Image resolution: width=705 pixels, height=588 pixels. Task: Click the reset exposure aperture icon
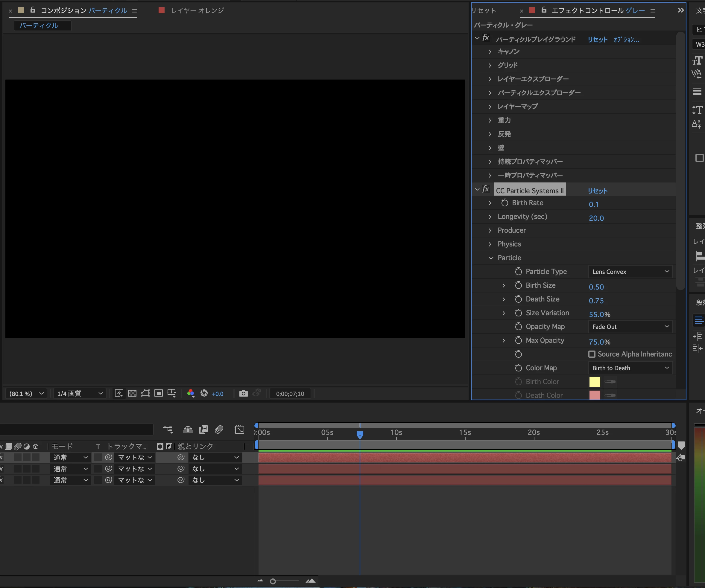(x=204, y=393)
